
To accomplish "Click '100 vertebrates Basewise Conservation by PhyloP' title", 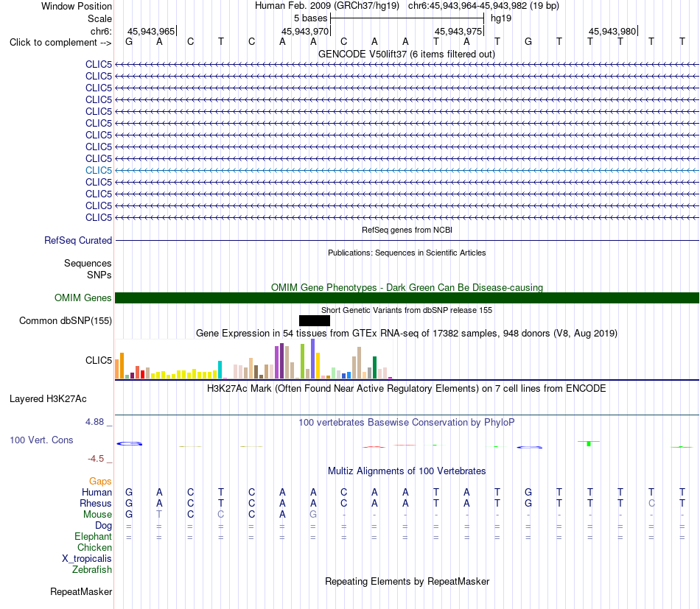I will click(407, 422).
